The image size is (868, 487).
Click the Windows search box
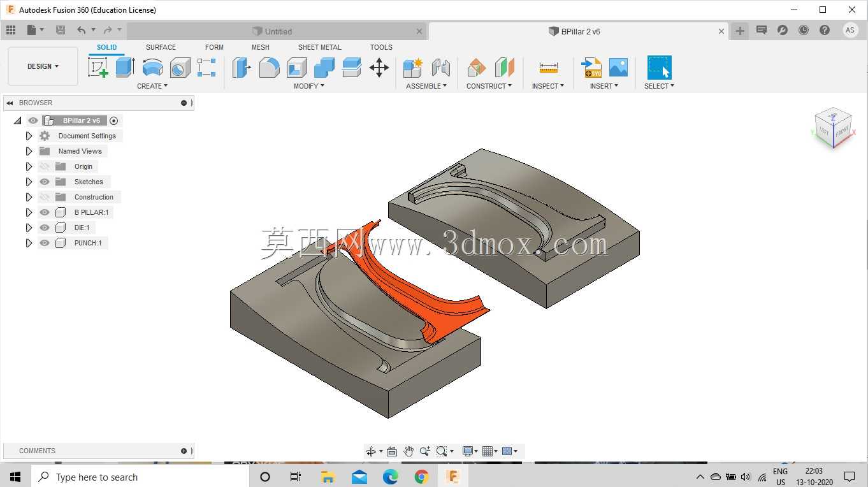tap(139, 477)
